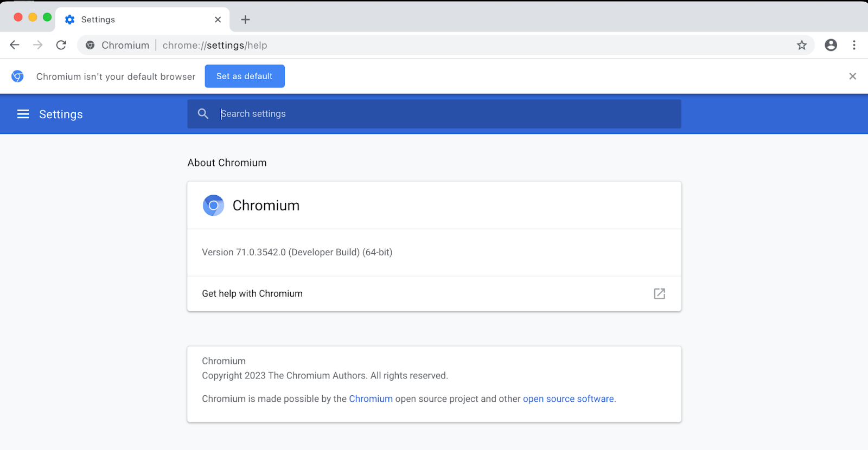Image resolution: width=868 pixels, height=450 pixels.
Task: Bookmark this page with the star icon
Action: 802,45
